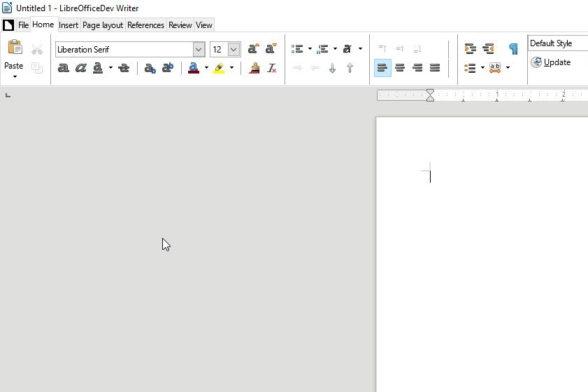Viewport: 588px width, 392px height.
Task: Open line spacing dropdown arrow
Action: tap(482, 68)
